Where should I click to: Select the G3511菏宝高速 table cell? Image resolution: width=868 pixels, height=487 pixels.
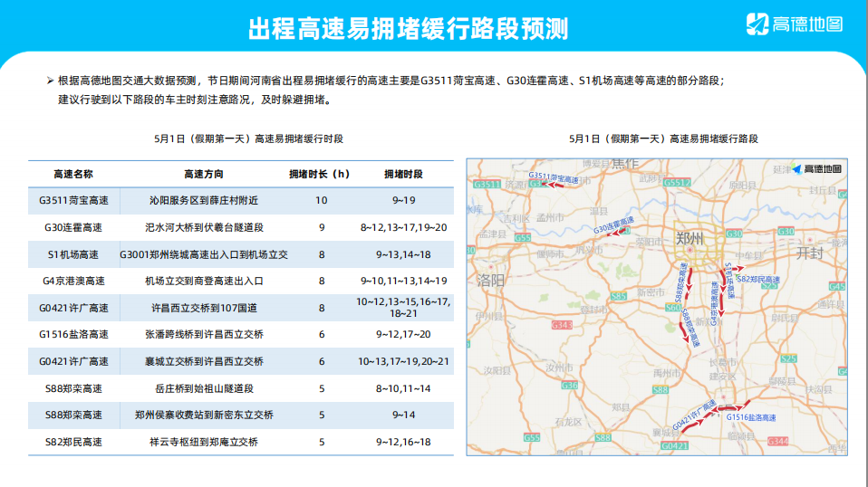tap(73, 201)
